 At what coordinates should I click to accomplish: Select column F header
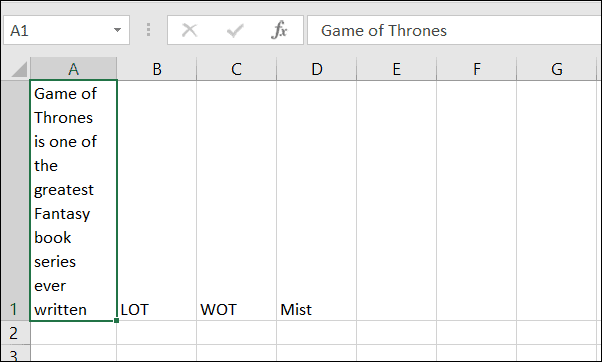coord(476,69)
